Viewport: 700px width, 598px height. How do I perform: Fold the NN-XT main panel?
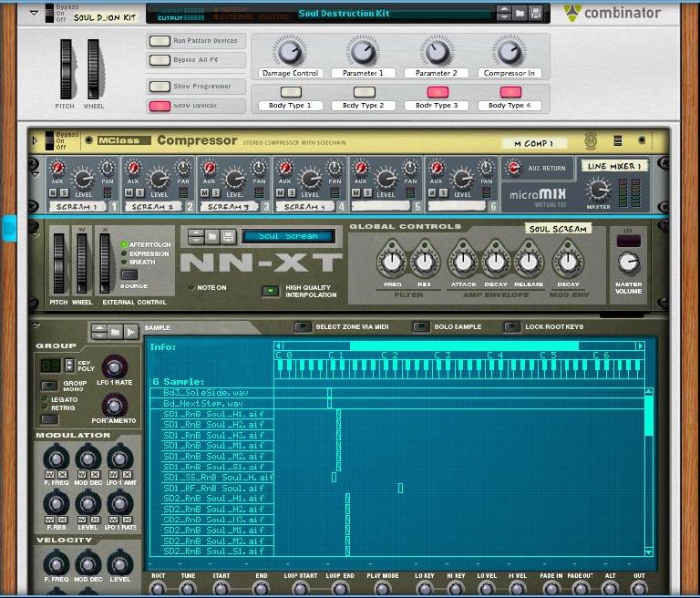(x=36, y=235)
